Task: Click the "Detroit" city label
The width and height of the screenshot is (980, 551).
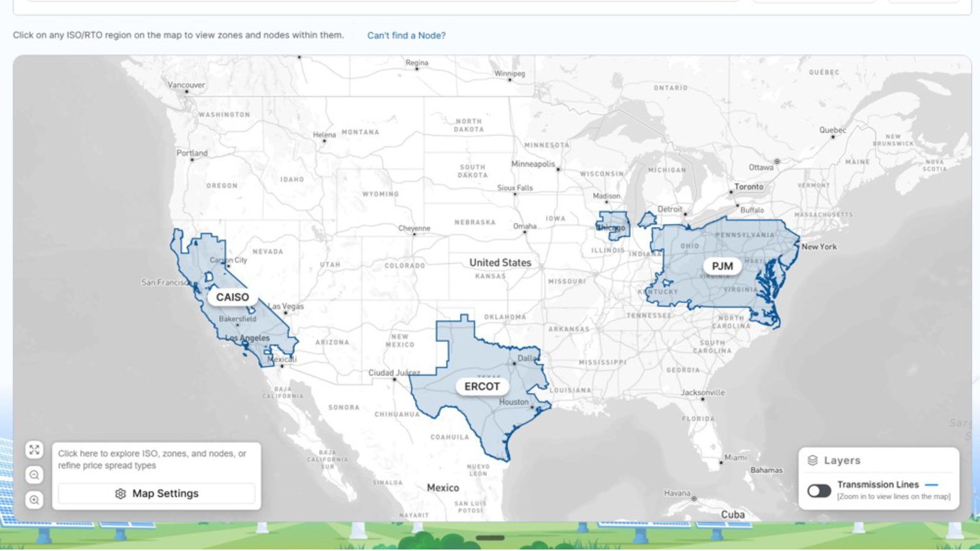Action: (x=669, y=209)
